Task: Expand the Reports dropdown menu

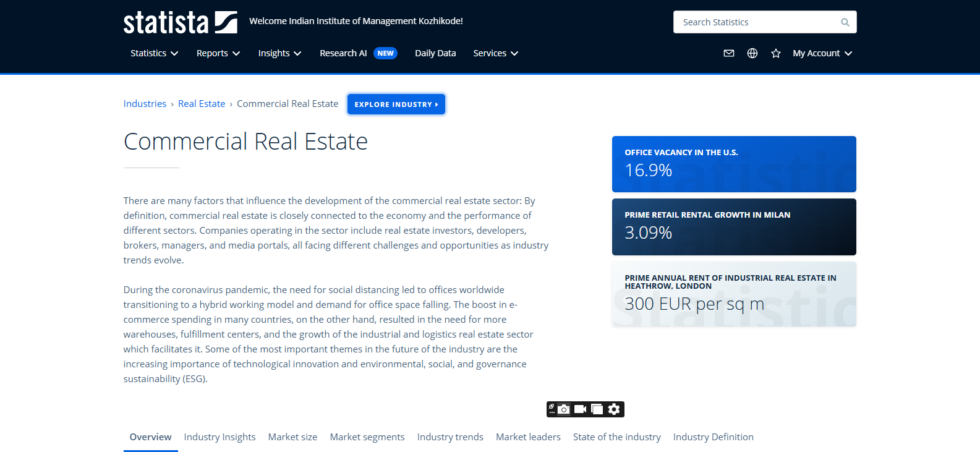Action: point(218,53)
